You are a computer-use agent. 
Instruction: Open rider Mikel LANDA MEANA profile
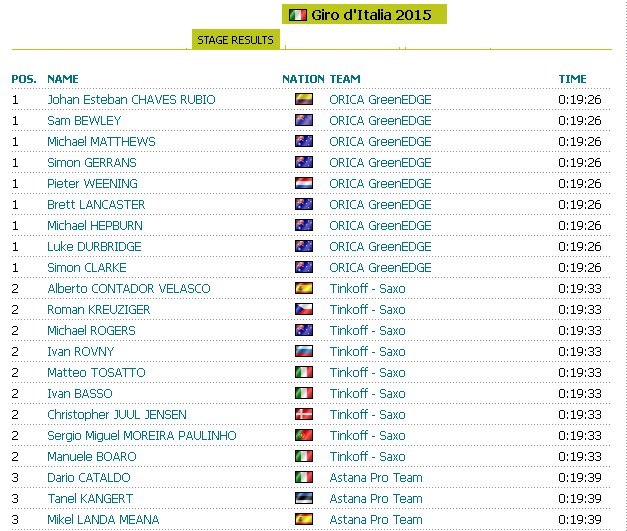pos(103,519)
